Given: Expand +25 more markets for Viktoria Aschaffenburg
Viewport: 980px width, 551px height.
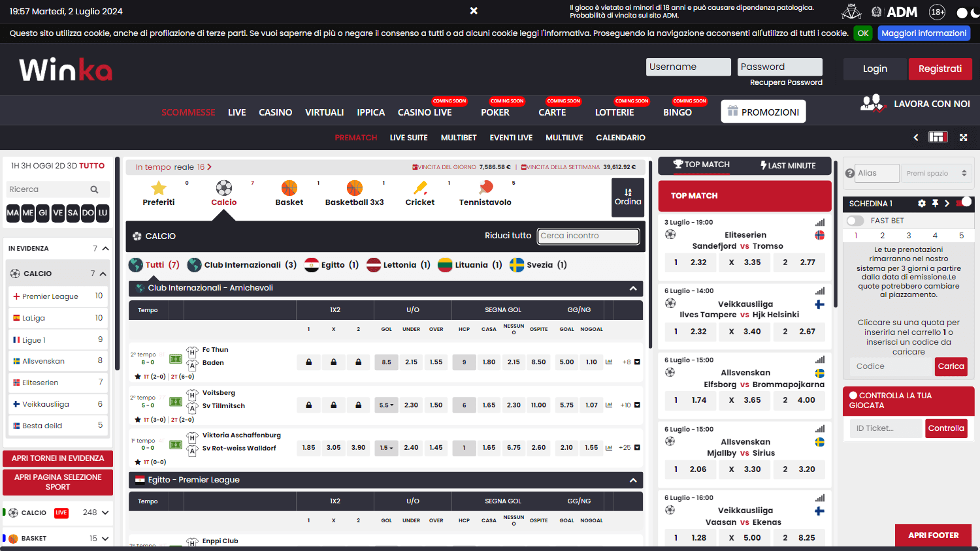Looking at the screenshot, I should tap(630, 448).
